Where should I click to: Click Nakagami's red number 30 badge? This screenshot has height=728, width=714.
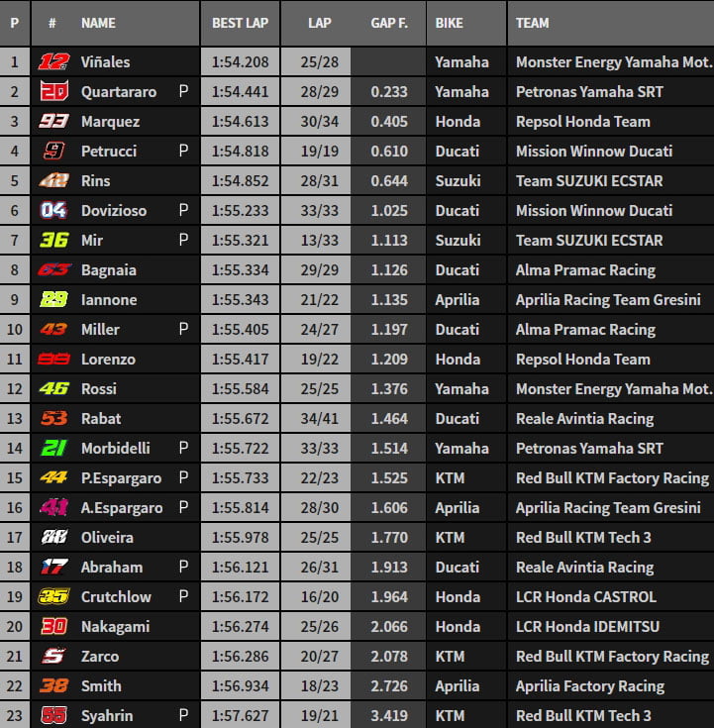[x=53, y=626]
